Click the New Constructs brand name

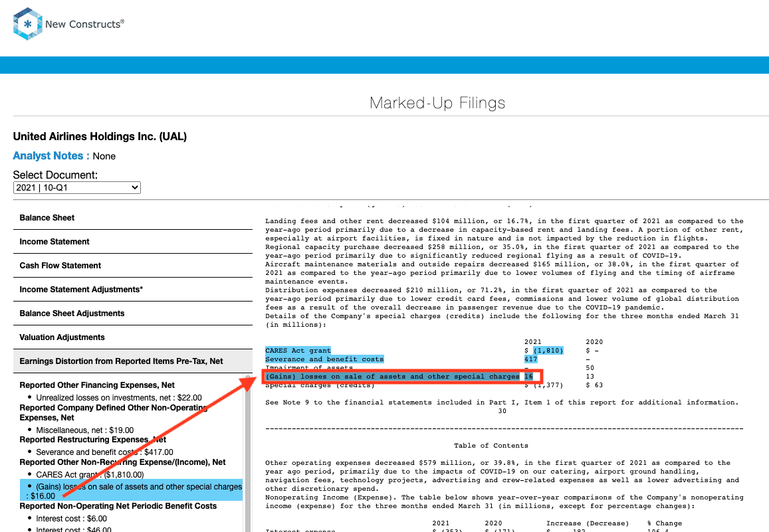coord(85,24)
